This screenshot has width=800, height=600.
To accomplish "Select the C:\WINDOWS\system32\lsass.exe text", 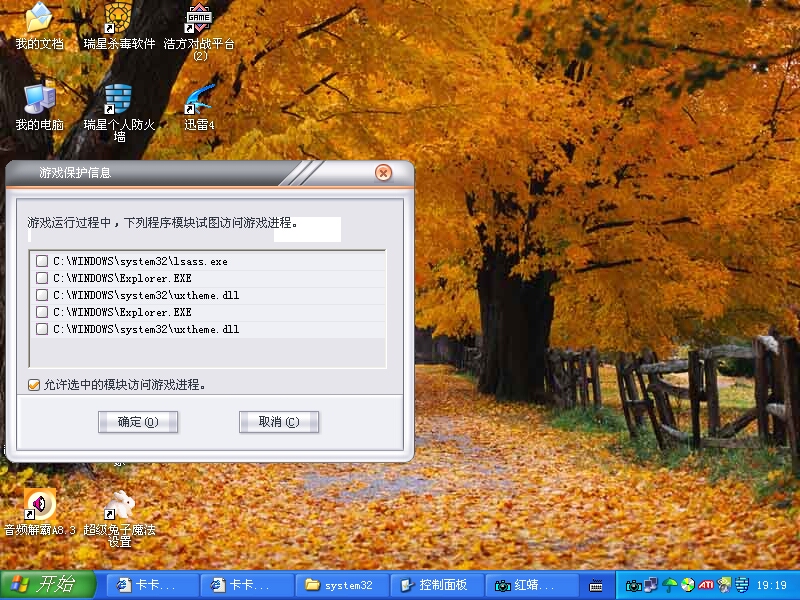I will coord(140,261).
